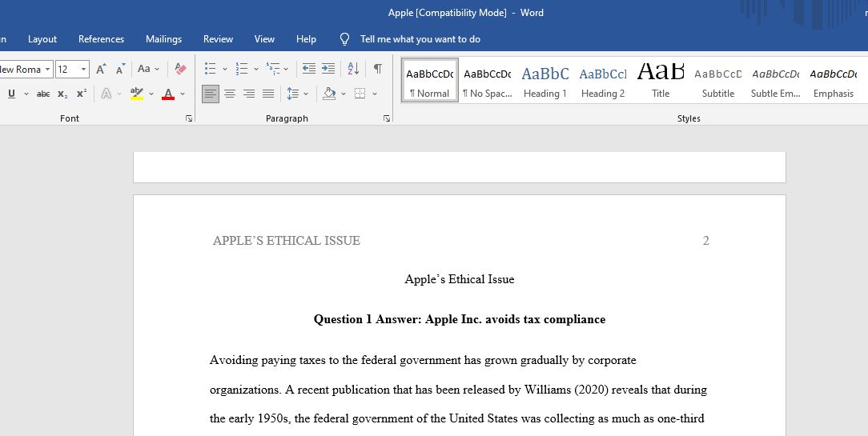Image resolution: width=868 pixels, height=436 pixels.
Task: Apply strikethrough formatting
Action: [x=43, y=94]
